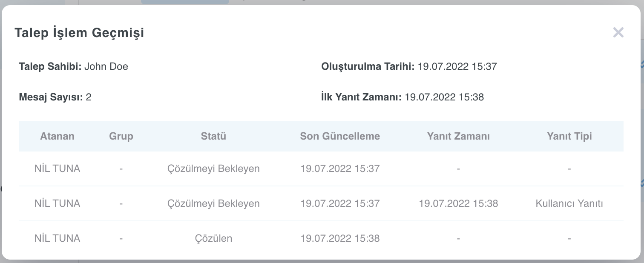Click the Son Güncelleme column header
The width and height of the screenshot is (644, 263).
340,136
